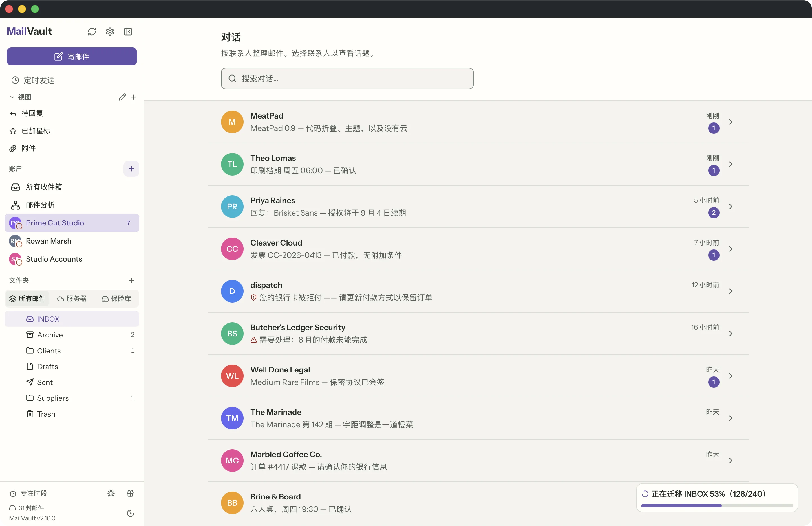Open Trash folder

(72, 414)
